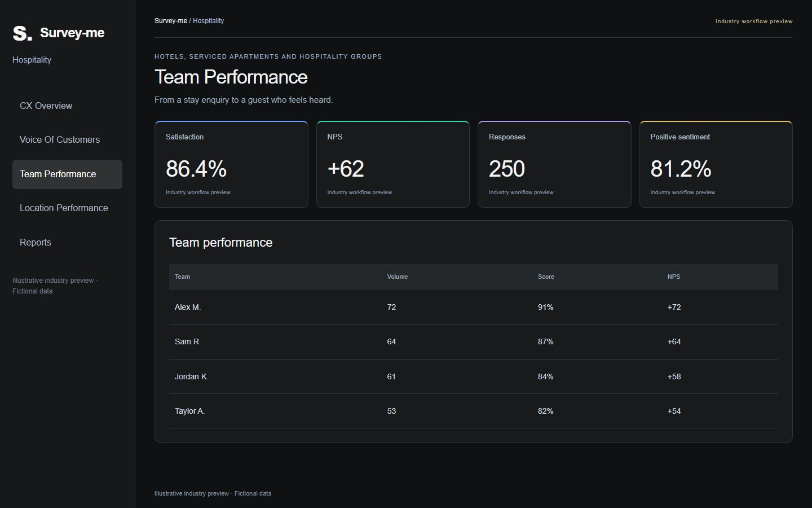Click Sam R.'s NPS value +64

point(674,341)
